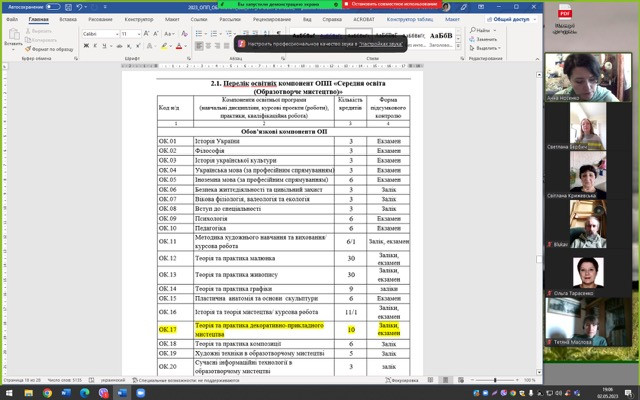Apply the yellow text highlight color
Image resolution: width=640 pixels, height=400 pixels.
click(164, 46)
